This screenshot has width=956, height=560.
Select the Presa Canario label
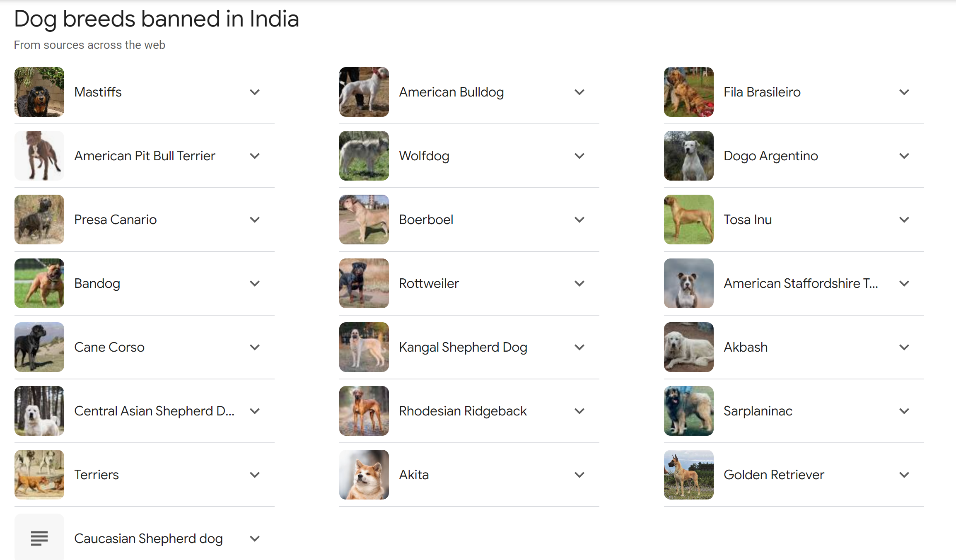[116, 220]
